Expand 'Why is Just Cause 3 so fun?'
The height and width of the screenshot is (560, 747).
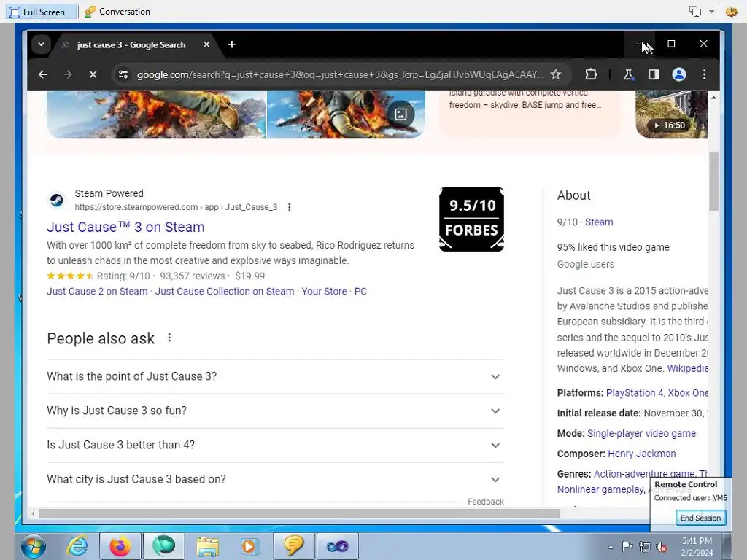[x=275, y=411]
